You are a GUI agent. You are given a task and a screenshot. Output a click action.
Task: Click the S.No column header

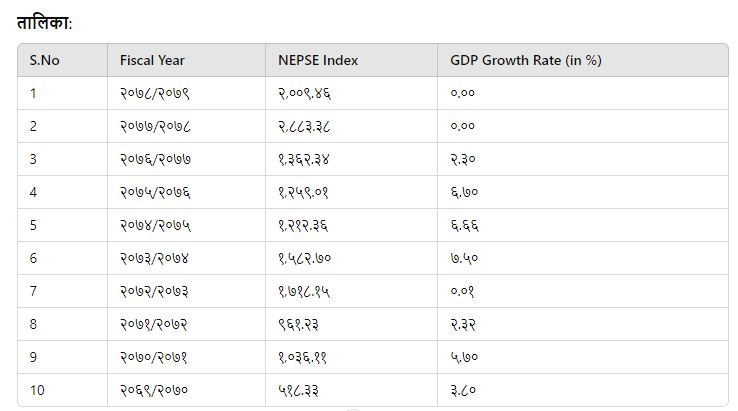tap(45, 60)
